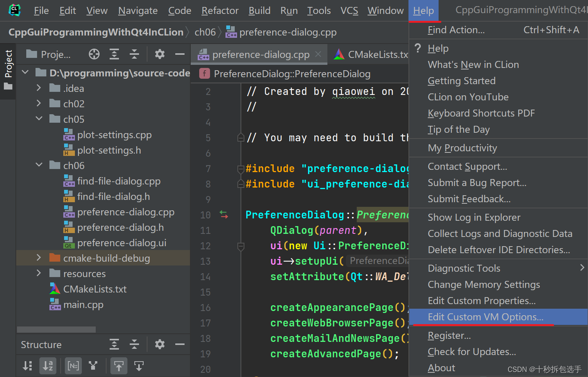Expand the cmake-build-debug folder
588x377 pixels.
tap(39, 258)
